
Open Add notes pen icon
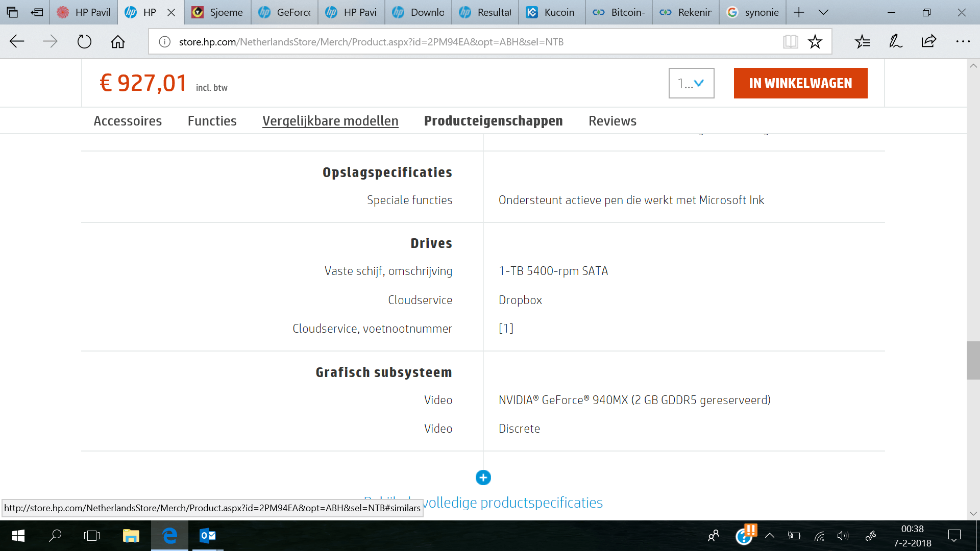pyautogui.click(x=896, y=41)
